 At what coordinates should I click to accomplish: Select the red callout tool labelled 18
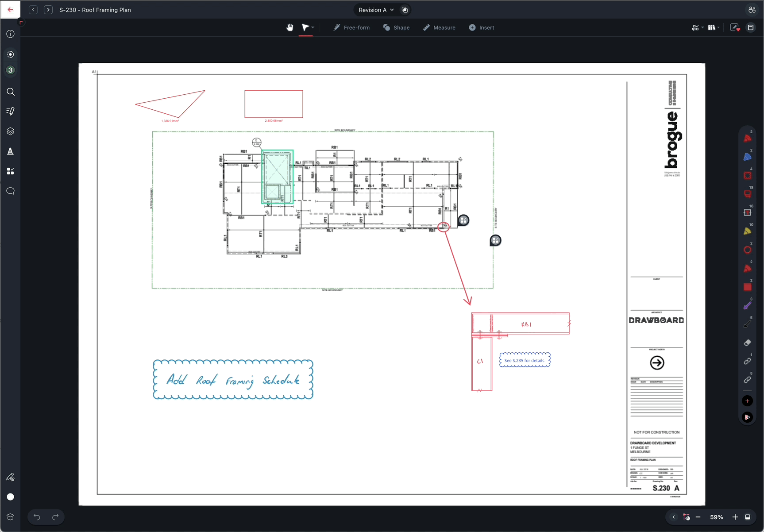pyautogui.click(x=747, y=194)
